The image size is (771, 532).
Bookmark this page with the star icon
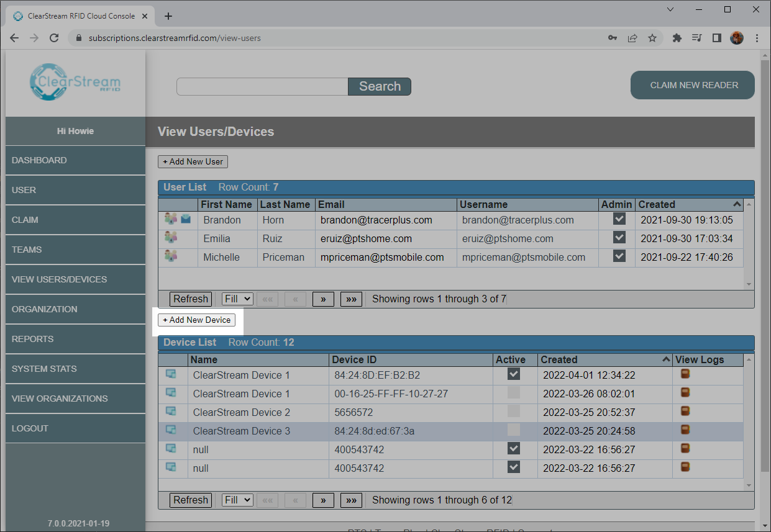[x=652, y=38]
